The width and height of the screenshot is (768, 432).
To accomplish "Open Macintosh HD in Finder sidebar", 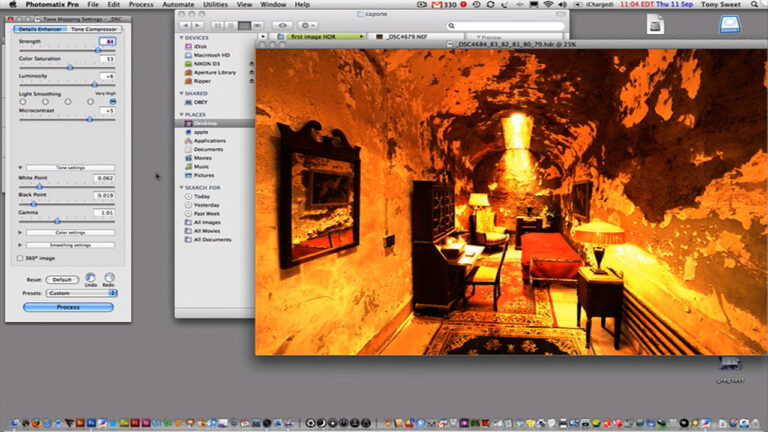I will pos(214,54).
